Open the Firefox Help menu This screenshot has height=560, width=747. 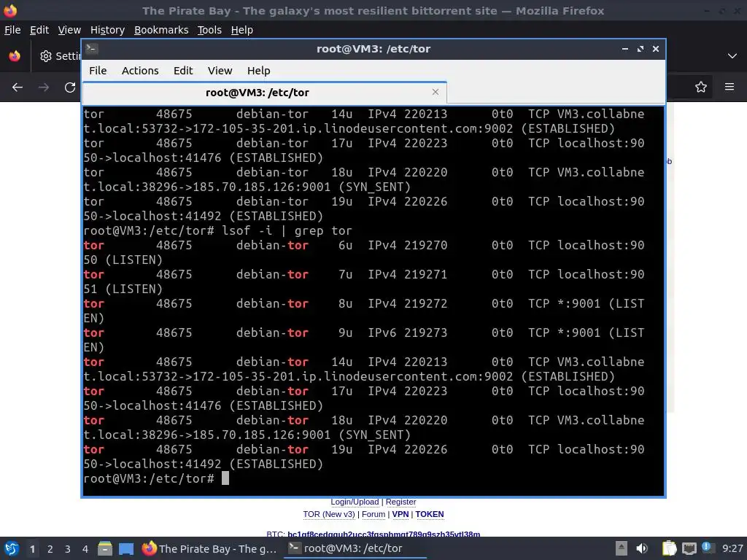[x=241, y=30]
